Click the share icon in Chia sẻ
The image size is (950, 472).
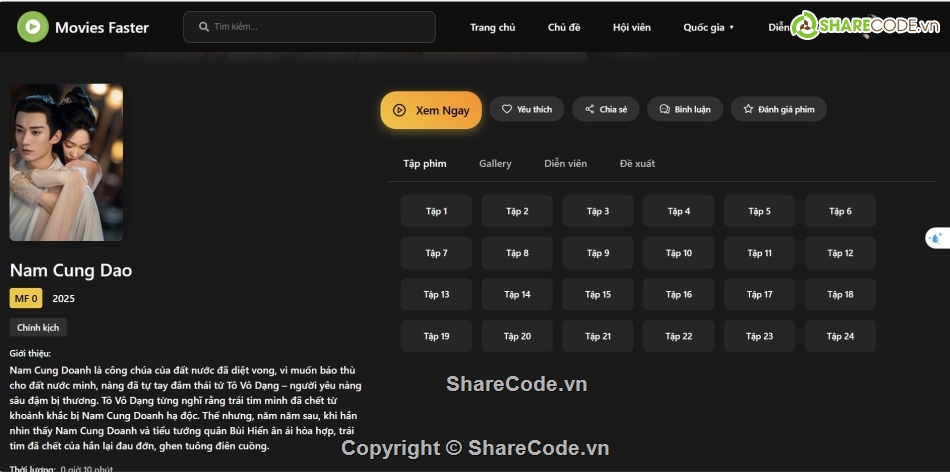click(x=590, y=109)
